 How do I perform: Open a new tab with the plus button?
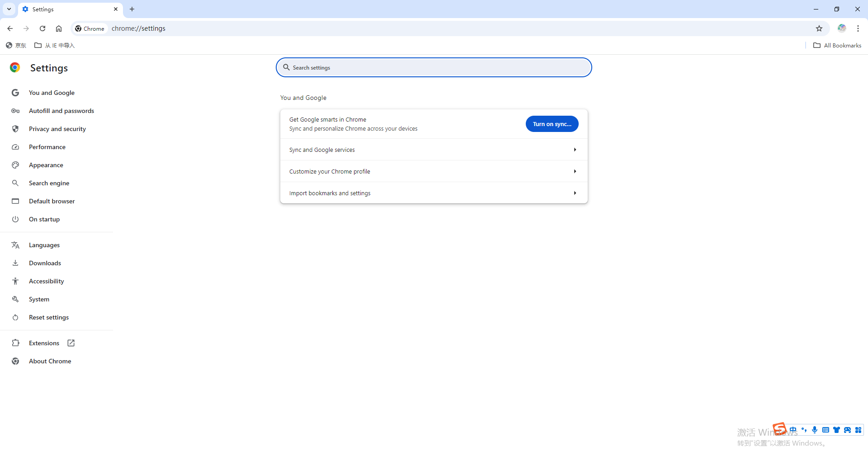[x=132, y=9]
